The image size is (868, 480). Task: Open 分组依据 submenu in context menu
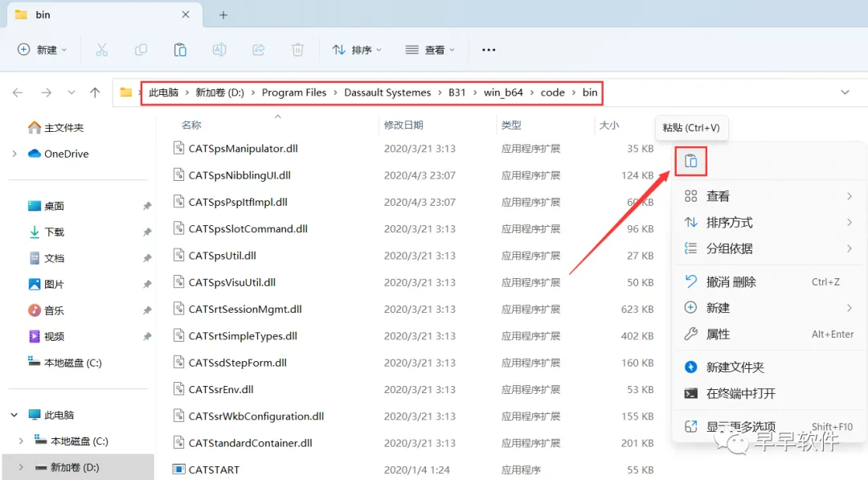pos(769,248)
